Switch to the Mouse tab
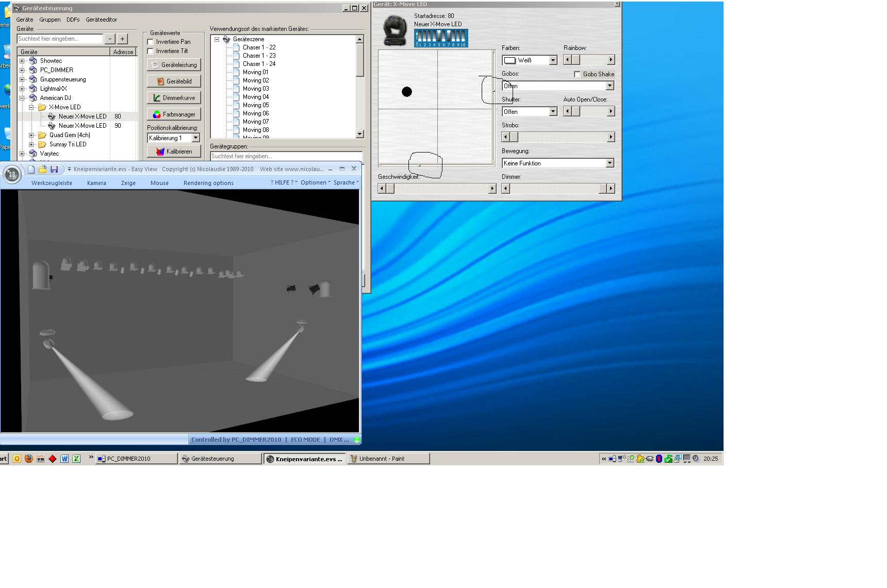Viewport: 887px width, 588px height. [x=159, y=183]
